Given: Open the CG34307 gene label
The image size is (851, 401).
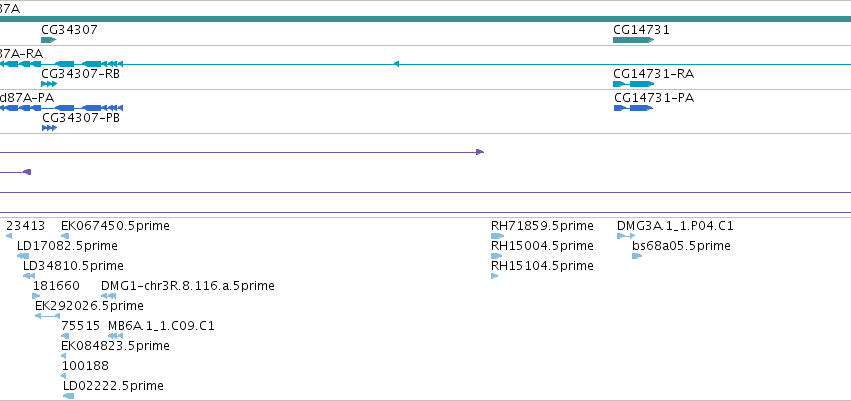Looking at the screenshot, I should pos(69,30).
